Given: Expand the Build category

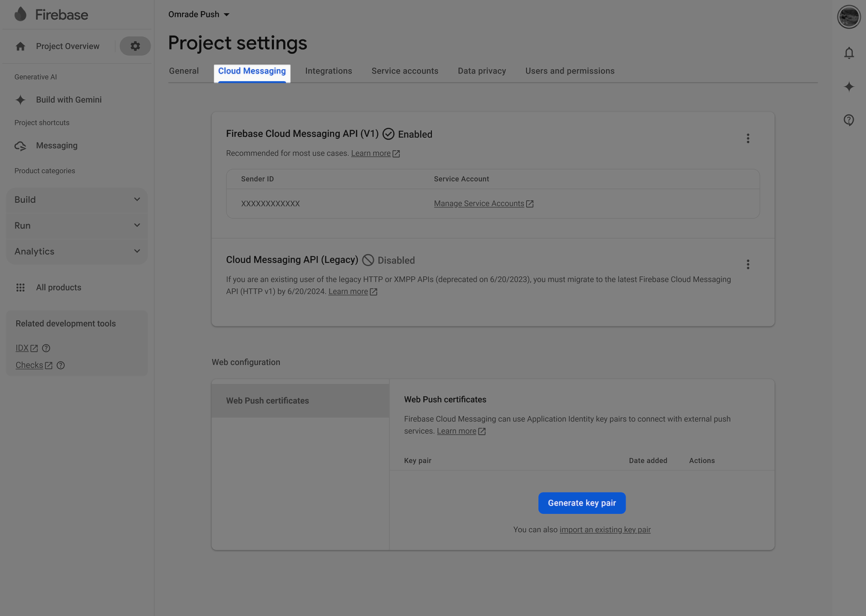Looking at the screenshot, I should (77, 200).
